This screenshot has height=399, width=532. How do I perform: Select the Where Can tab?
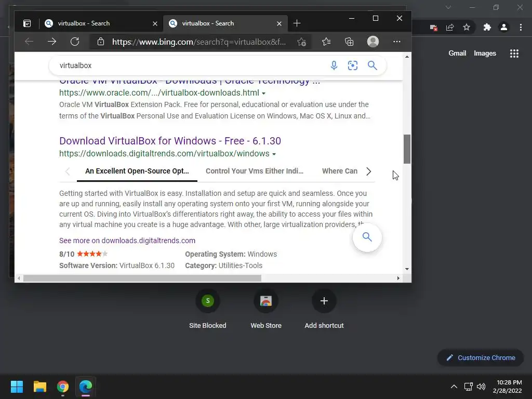click(x=340, y=171)
